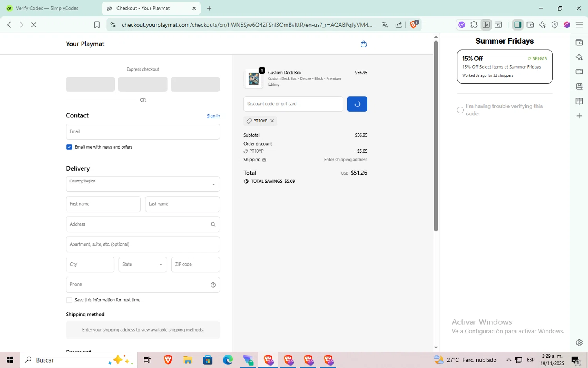588x368 pixels.
Task: Remove the PT10YP discount tag
Action: point(272,121)
